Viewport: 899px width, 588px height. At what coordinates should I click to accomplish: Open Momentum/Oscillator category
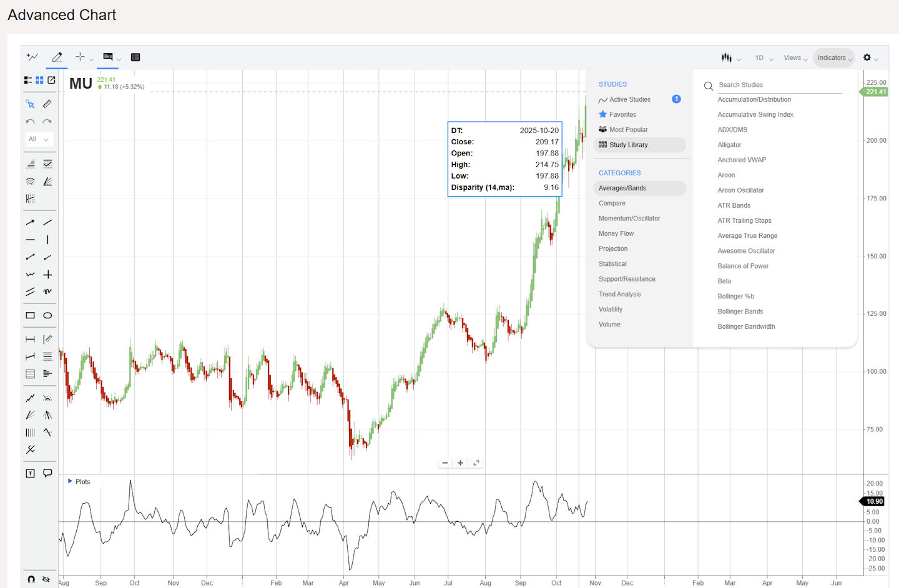tap(629, 218)
